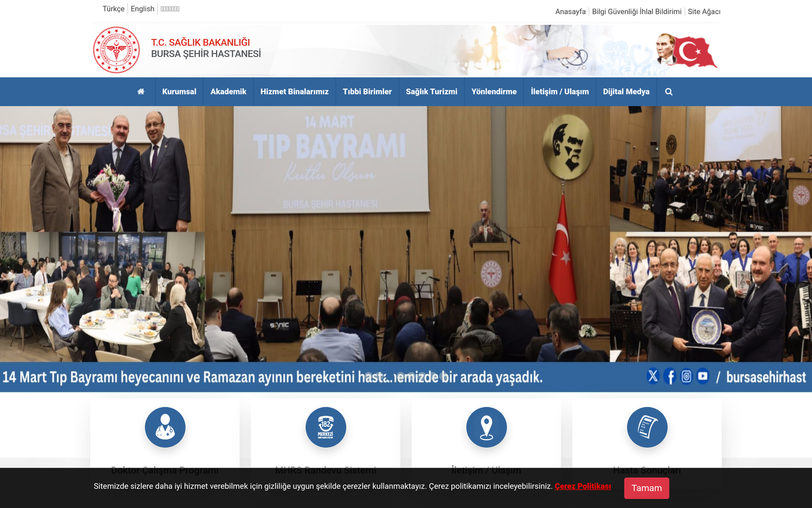
Task: Open Bilgi Güvenliği İhlal Bildirimi link
Action: click(637, 11)
